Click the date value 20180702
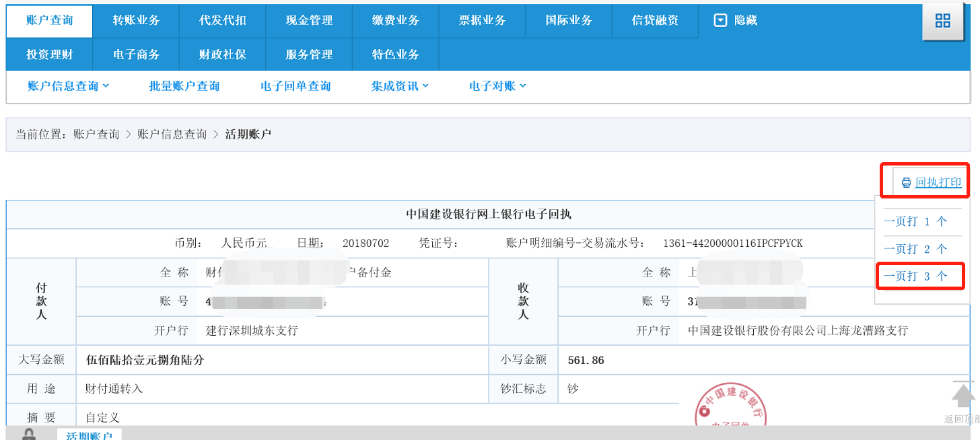 point(365,243)
